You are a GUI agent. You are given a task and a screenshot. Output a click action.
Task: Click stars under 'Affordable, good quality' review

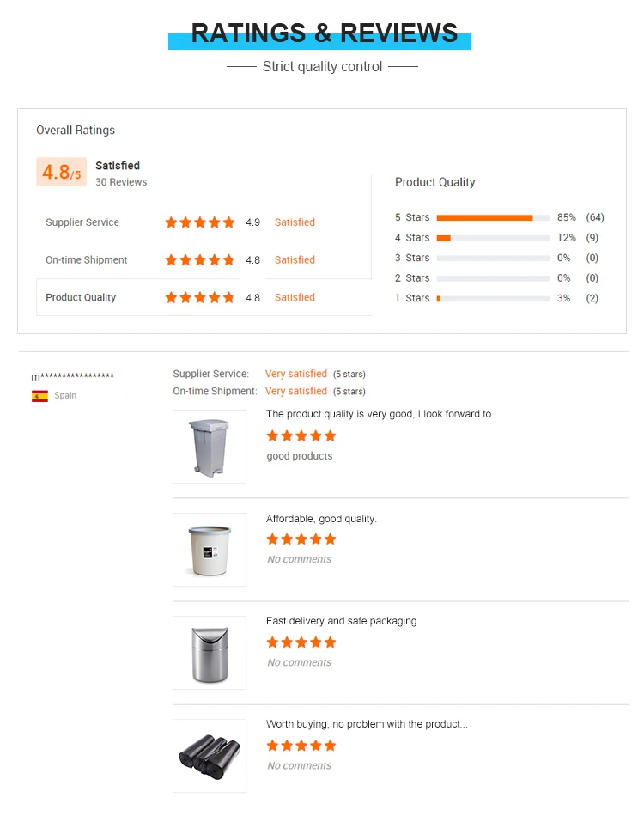[x=301, y=539]
